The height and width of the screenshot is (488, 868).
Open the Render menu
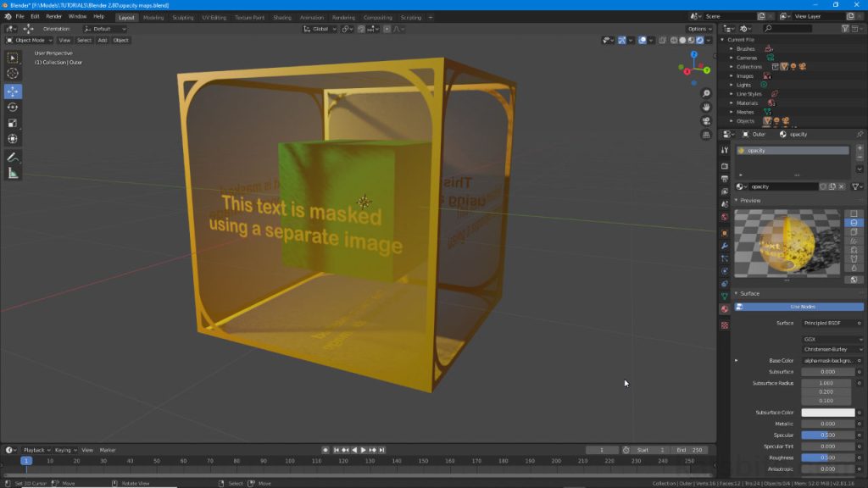tap(53, 15)
